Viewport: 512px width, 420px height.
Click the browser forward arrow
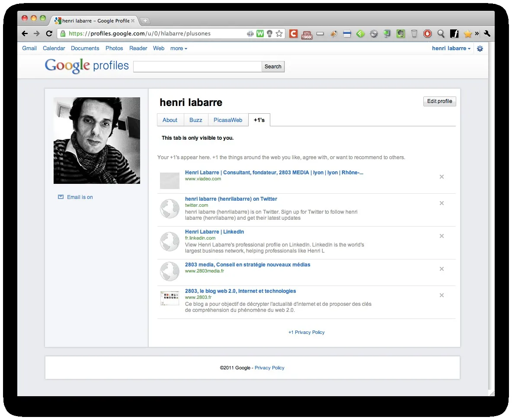[x=37, y=34]
